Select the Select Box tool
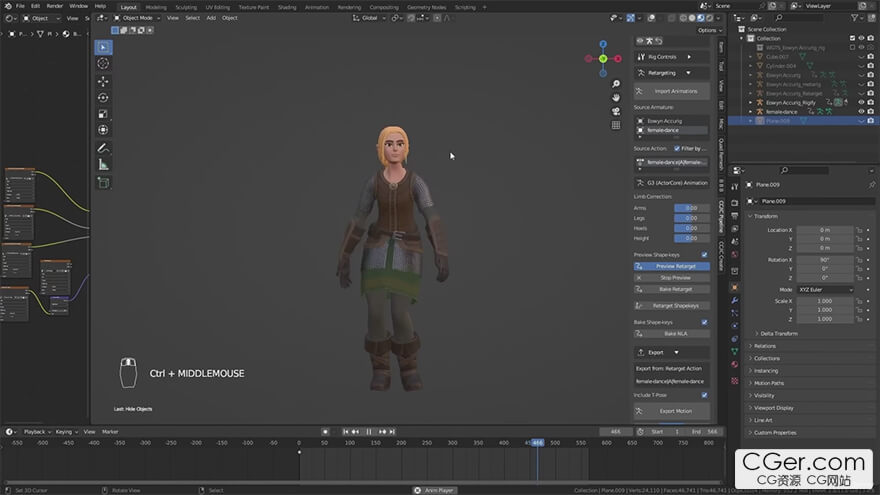 point(103,47)
